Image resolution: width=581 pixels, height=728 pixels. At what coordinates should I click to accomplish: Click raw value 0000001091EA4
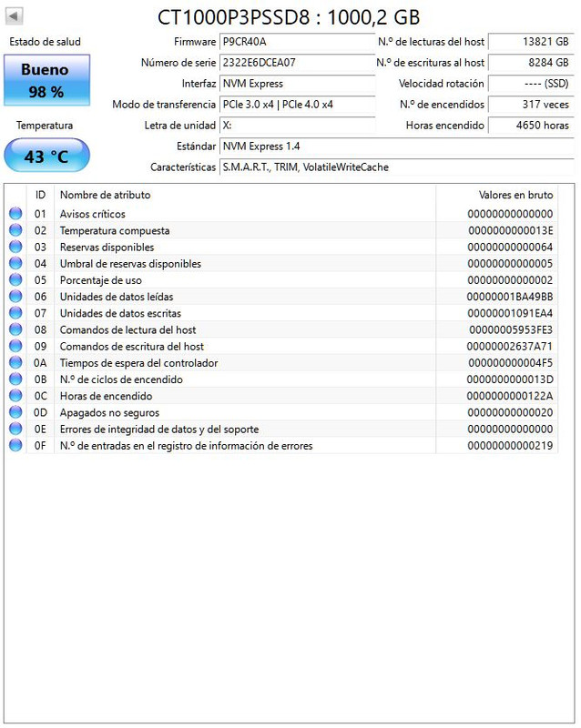coord(510,313)
